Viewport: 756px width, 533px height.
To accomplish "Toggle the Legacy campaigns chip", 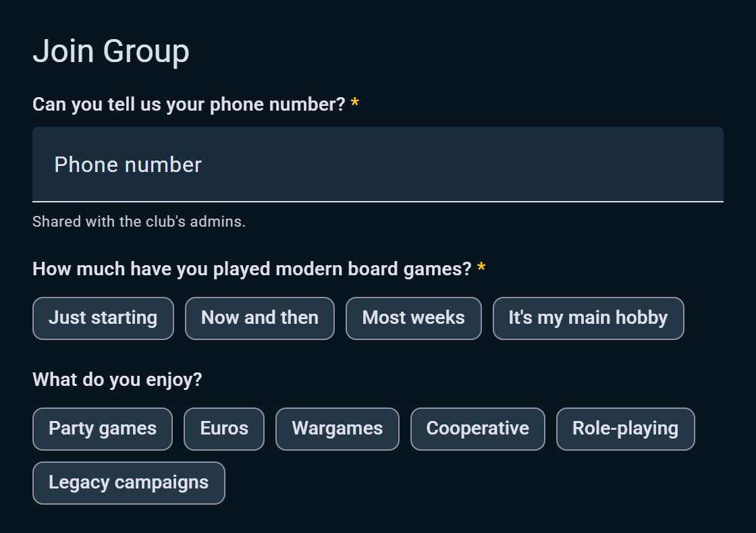I will [129, 483].
